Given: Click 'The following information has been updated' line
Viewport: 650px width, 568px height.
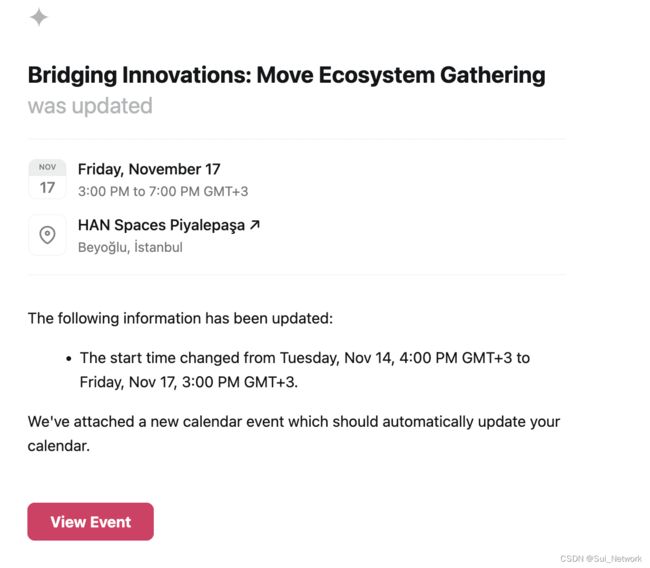Looking at the screenshot, I should pyautogui.click(x=180, y=318).
